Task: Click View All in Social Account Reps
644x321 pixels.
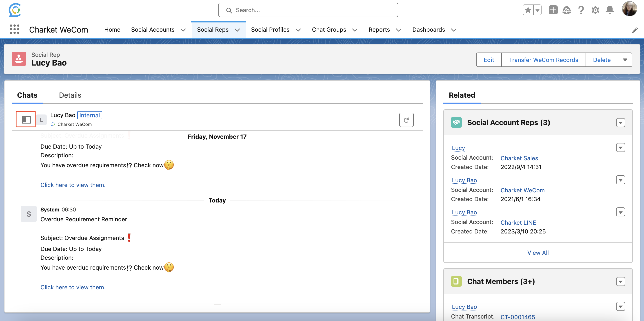Action: click(538, 253)
